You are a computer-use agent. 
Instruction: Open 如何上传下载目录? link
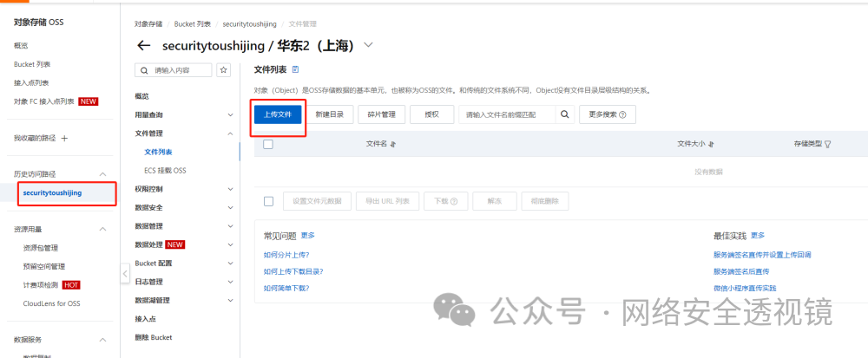[293, 271]
